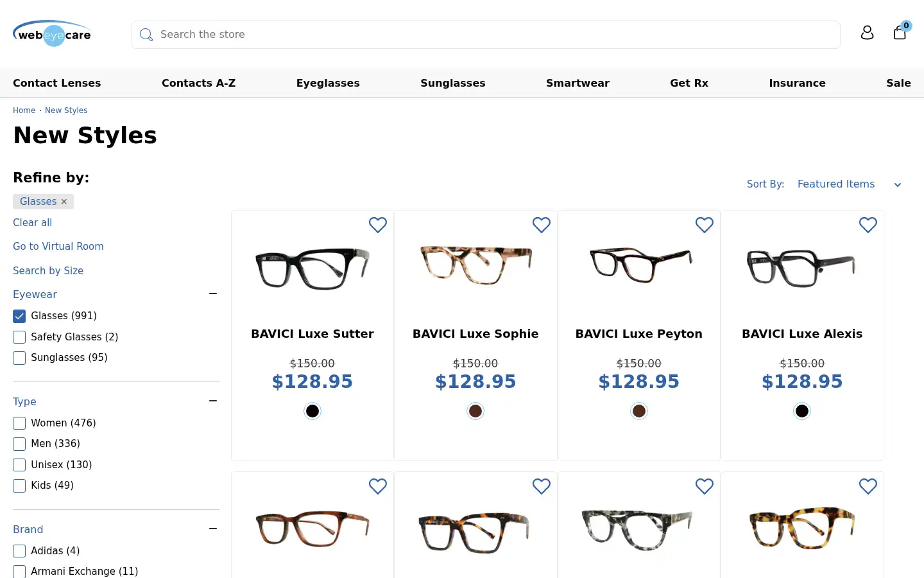Focus the Search the store field
This screenshot has height=578, width=924.
[486, 35]
